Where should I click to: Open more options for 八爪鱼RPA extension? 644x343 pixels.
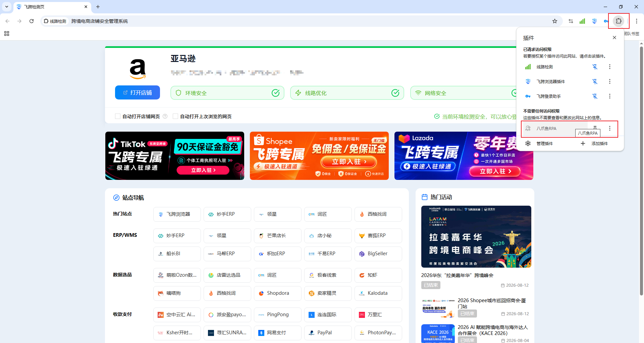coord(610,128)
